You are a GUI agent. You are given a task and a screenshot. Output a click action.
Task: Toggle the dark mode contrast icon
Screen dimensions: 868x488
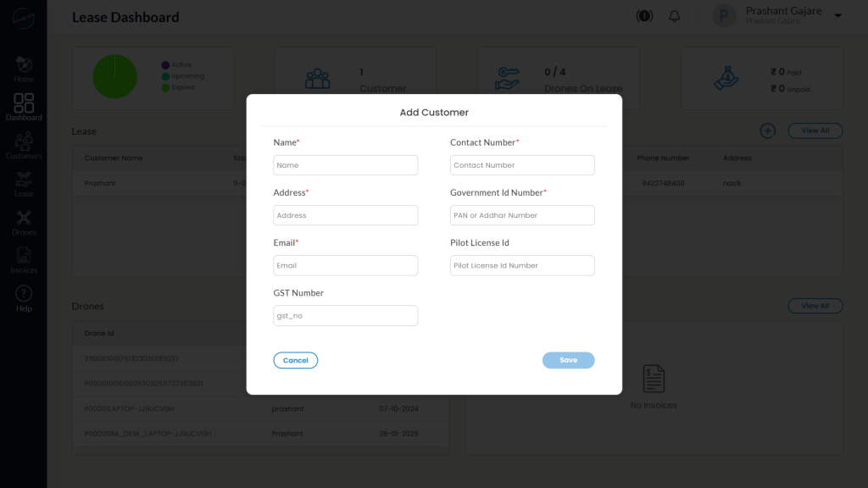(644, 16)
